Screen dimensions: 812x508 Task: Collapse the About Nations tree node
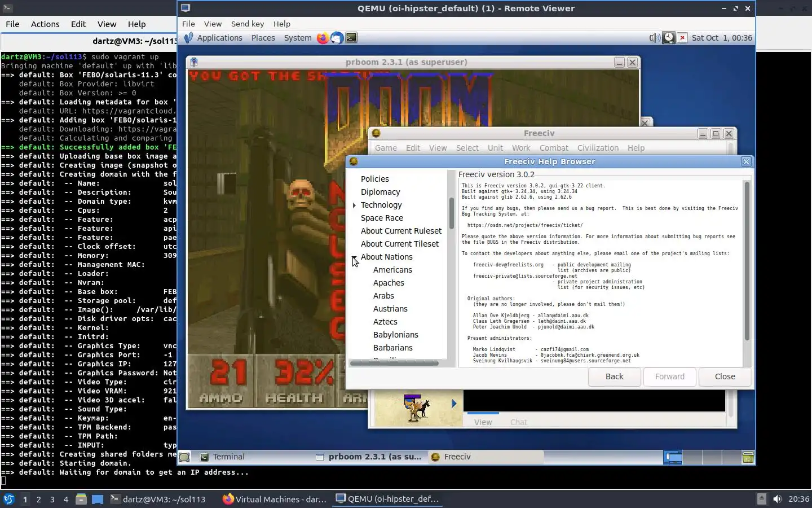pyautogui.click(x=354, y=257)
